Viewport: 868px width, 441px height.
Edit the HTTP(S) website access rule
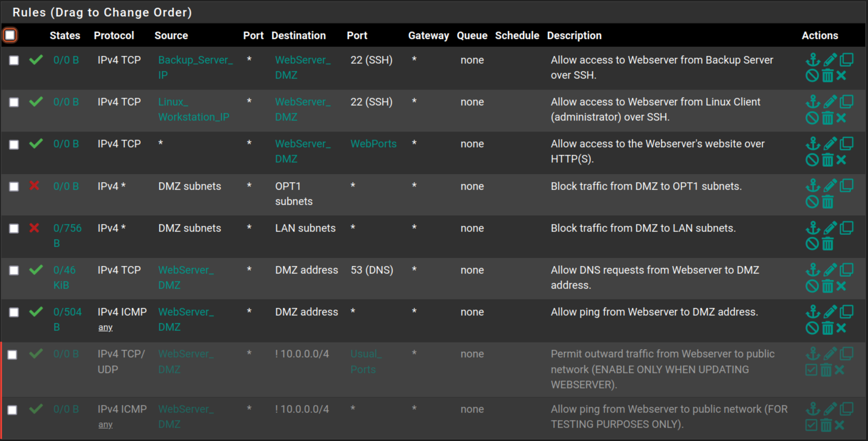click(830, 144)
